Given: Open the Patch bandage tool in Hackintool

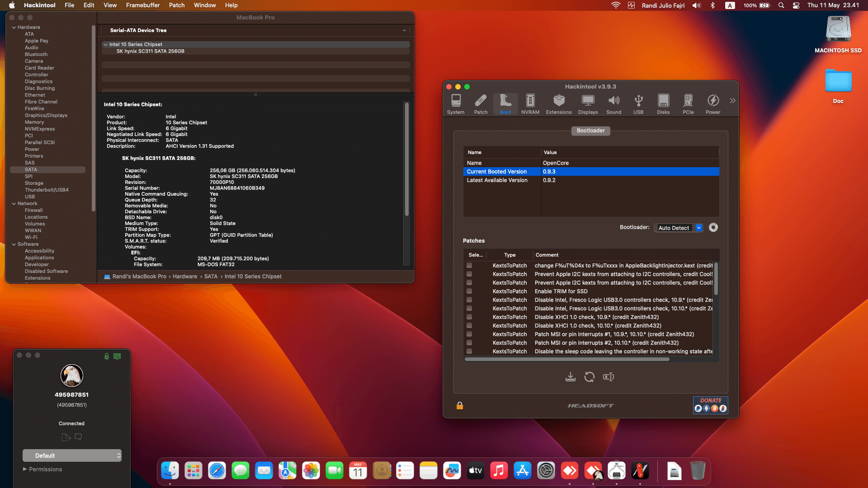Looking at the screenshot, I should pos(481,104).
